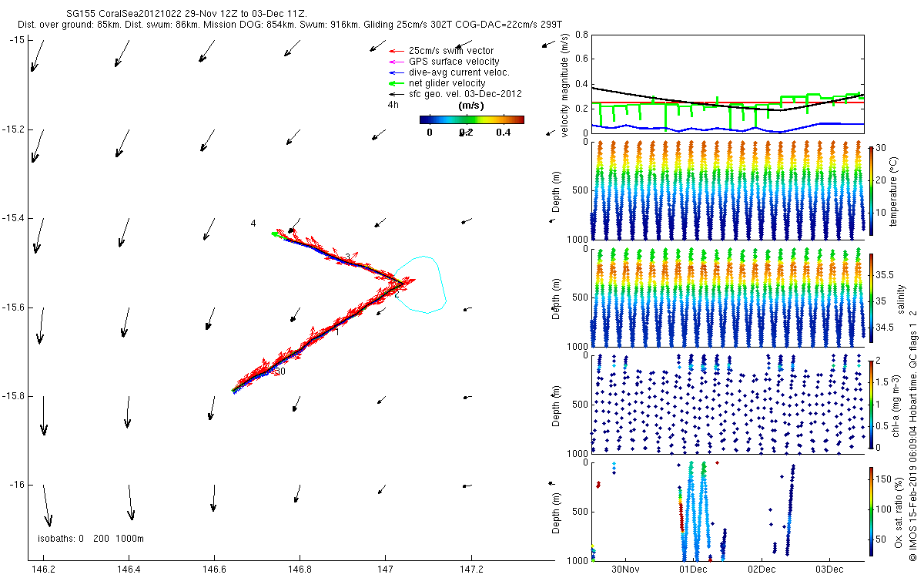Click the '03Dec' date tick label
Image resolution: width=924 pixels, height=578 pixels.
pos(829,570)
